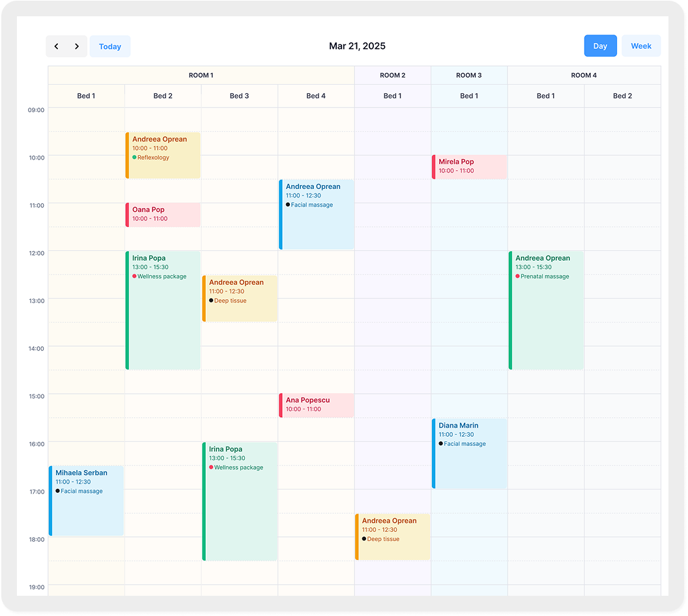Click the Room 4 column header
The width and height of the screenshot is (688, 616).
(x=584, y=76)
